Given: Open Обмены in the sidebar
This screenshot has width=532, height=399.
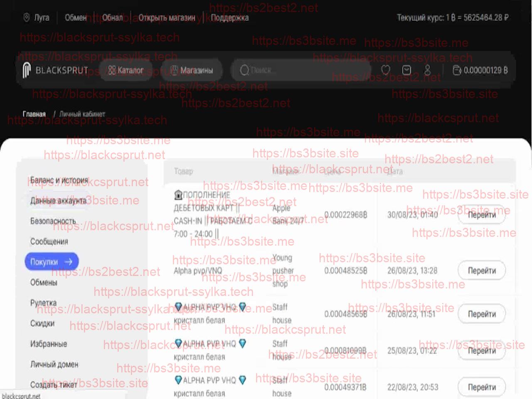Looking at the screenshot, I should 44,282.
